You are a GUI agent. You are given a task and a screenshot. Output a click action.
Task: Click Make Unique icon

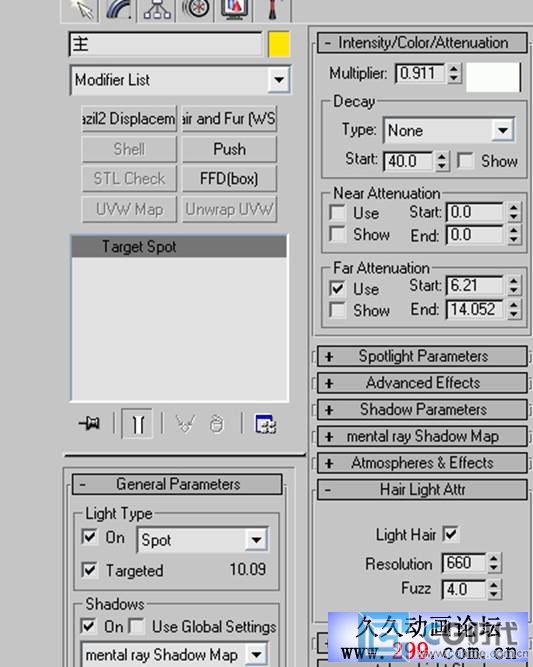coord(185,424)
